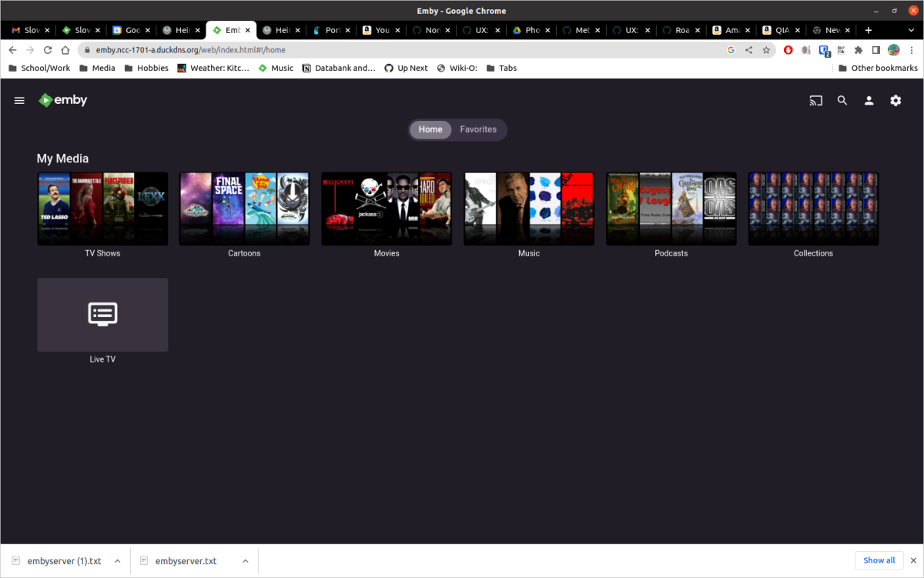Screen dimensions: 924x578
Task: Open the user profile icon
Action: coord(869,101)
